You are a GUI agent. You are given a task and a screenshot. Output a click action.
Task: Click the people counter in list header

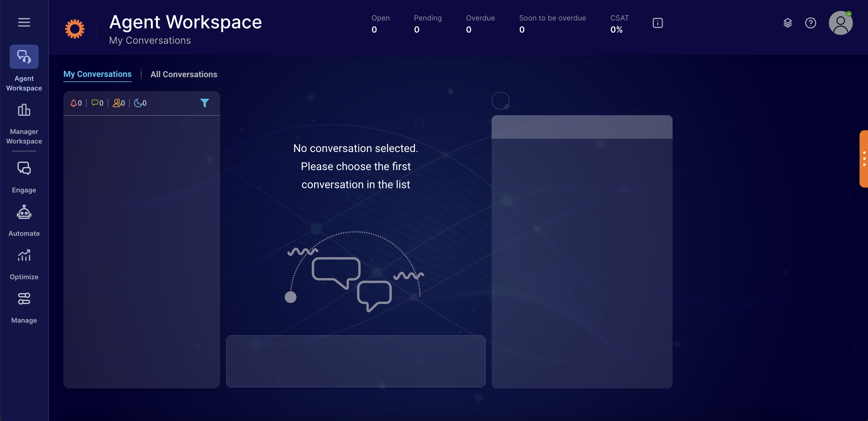click(119, 103)
